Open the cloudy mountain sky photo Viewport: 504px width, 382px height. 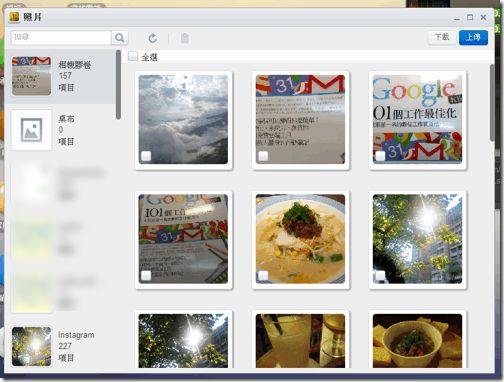click(183, 119)
